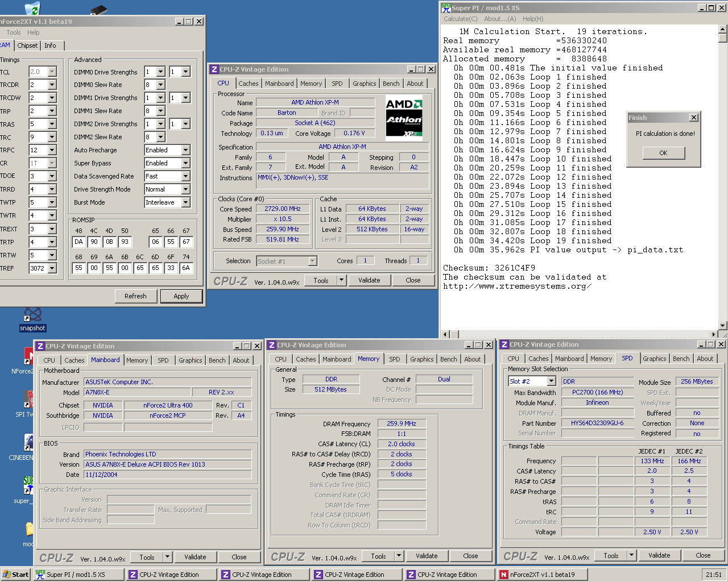Click the Windows Start button

tap(14, 574)
